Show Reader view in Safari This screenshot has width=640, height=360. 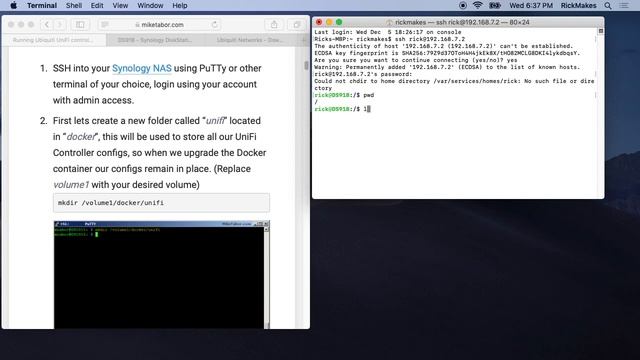(x=105, y=24)
